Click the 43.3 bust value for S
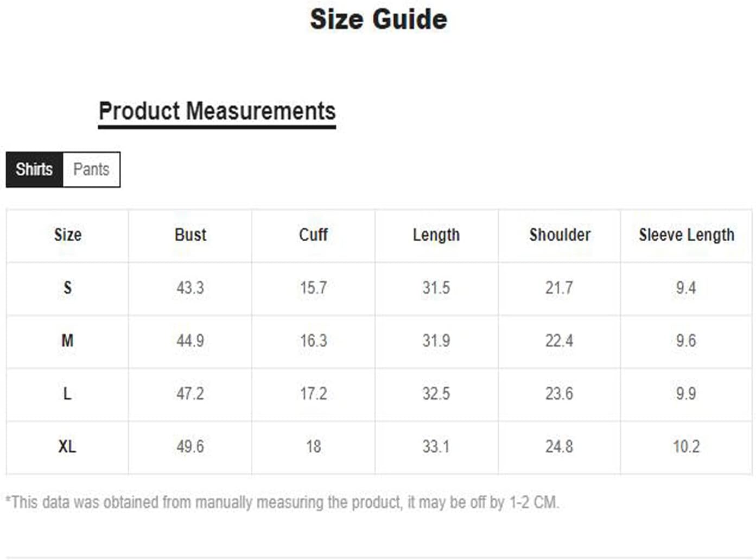756x560 pixels. (190, 287)
